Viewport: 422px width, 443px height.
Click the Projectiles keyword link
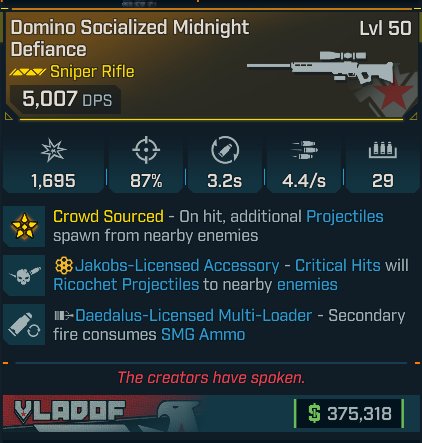click(x=345, y=216)
